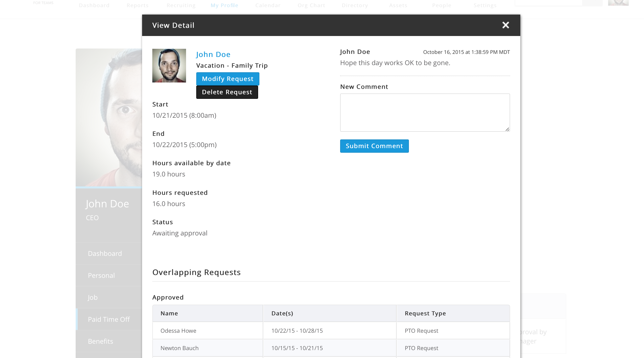644x358 pixels.
Task: Select the Benefits sidebar item
Action: [x=100, y=341]
